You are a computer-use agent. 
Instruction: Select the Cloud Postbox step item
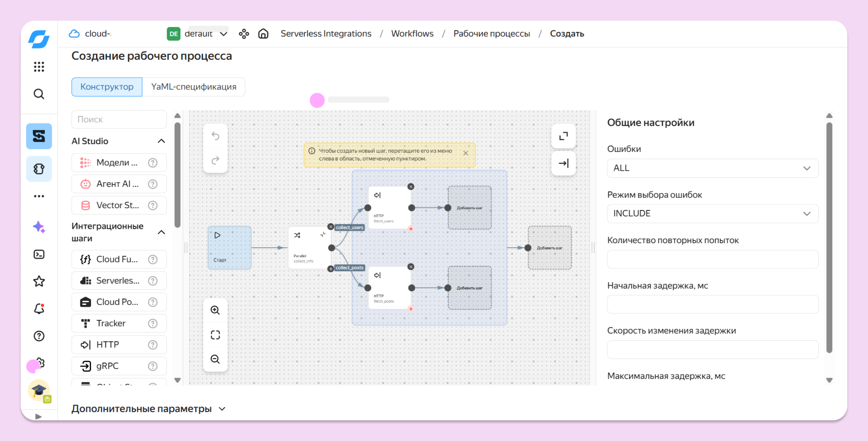click(119, 302)
